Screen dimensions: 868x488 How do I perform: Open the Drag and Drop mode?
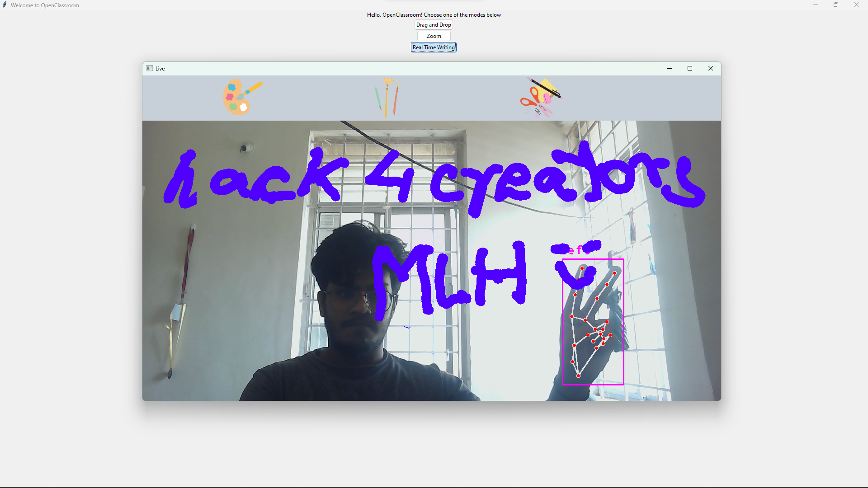click(433, 25)
